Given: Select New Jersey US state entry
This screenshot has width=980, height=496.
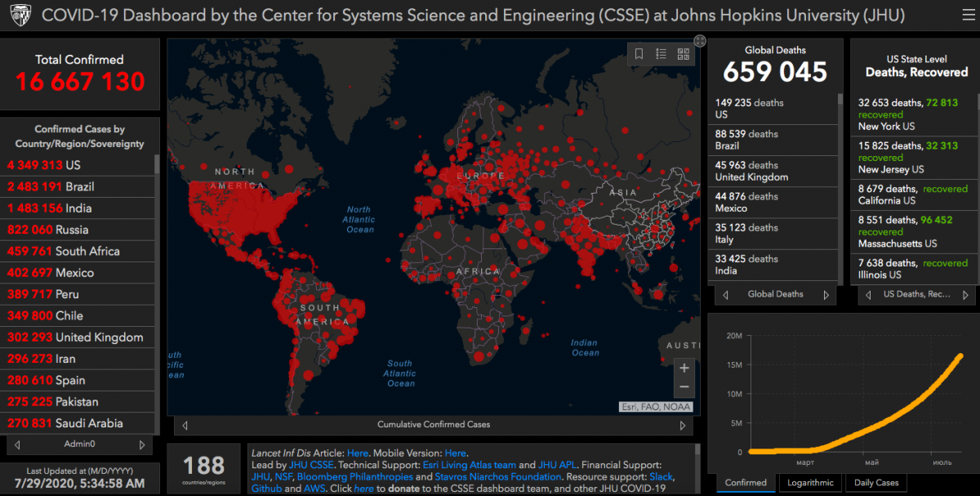Looking at the screenshot, I should click(915, 157).
